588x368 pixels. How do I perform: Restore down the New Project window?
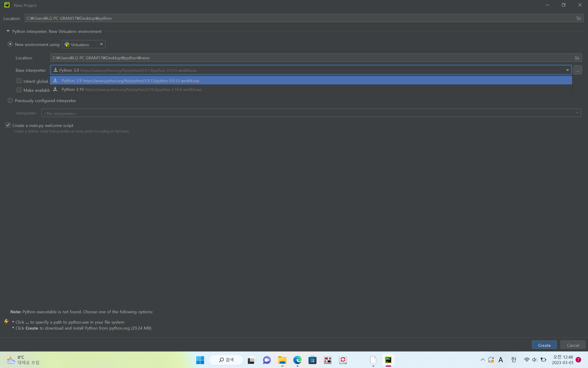point(563,5)
